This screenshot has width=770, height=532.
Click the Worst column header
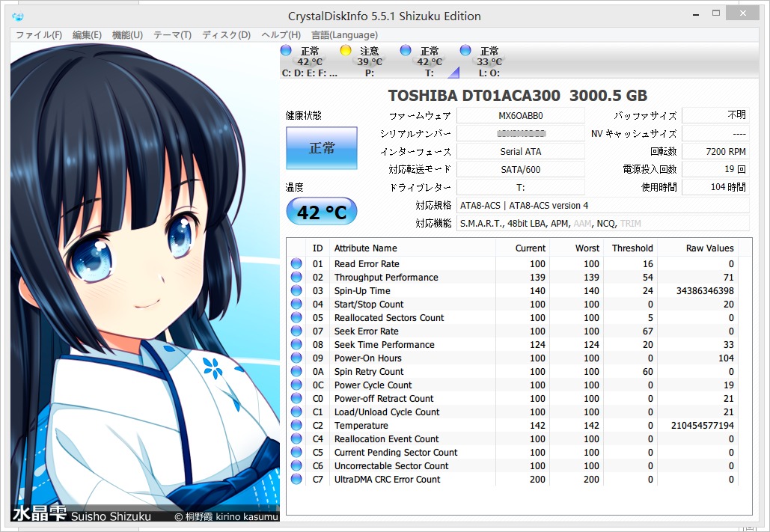click(x=576, y=248)
